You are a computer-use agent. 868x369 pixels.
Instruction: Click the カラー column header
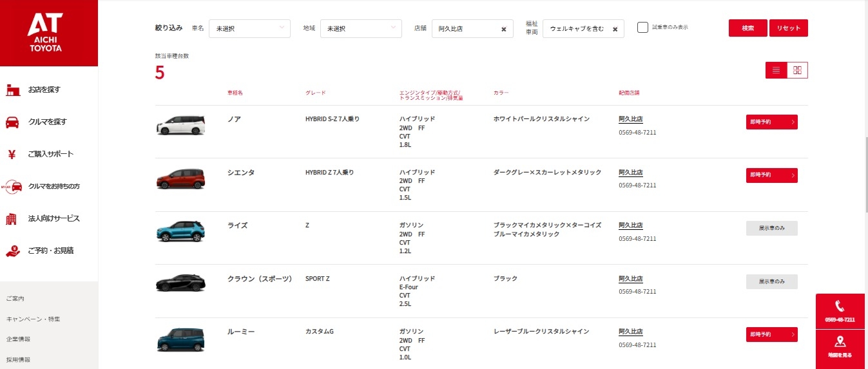click(x=501, y=93)
